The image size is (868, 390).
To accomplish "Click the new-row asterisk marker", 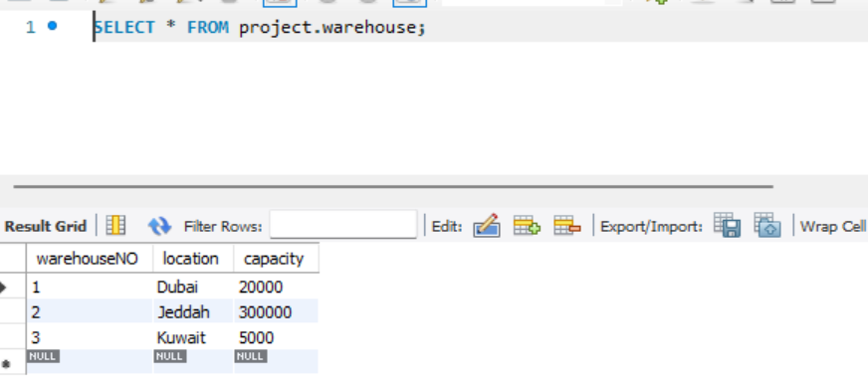I will click(x=6, y=364).
